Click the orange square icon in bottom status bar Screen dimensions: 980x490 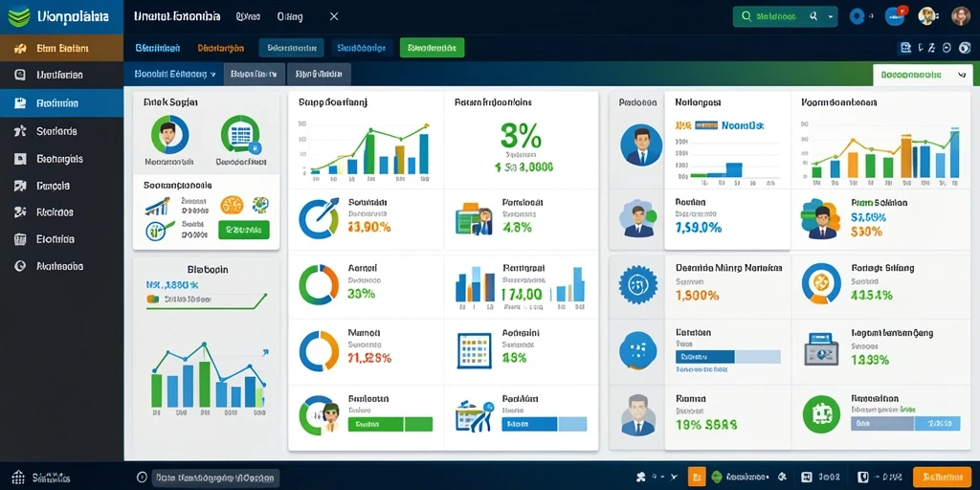point(697,477)
